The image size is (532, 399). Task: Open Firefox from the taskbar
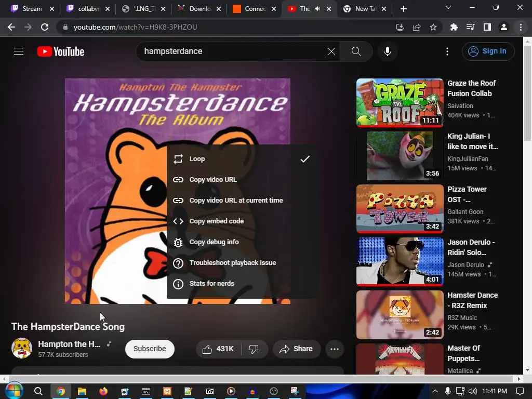click(x=103, y=391)
